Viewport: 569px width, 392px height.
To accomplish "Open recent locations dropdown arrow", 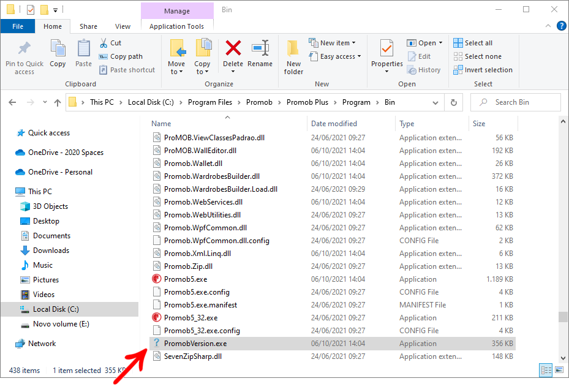I will tap(45, 102).
